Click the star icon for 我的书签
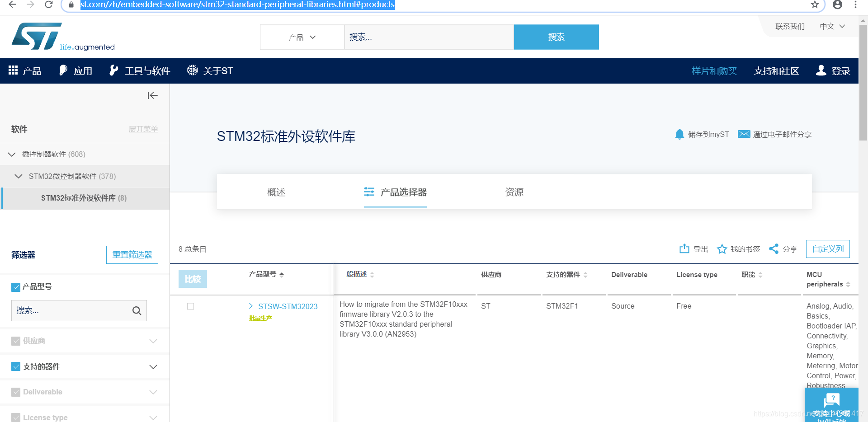Viewport: 868px width, 422px height. [722, 249]
